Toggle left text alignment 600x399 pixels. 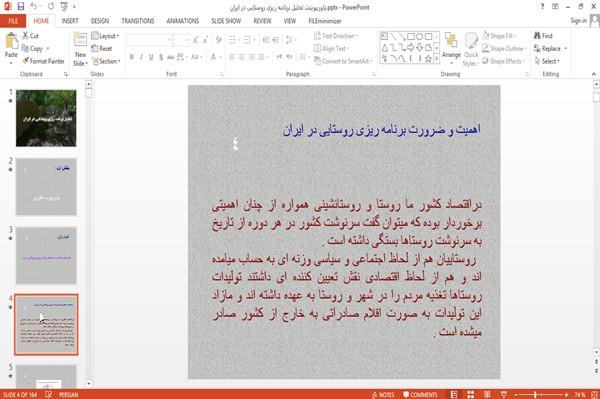pos(232,57)
